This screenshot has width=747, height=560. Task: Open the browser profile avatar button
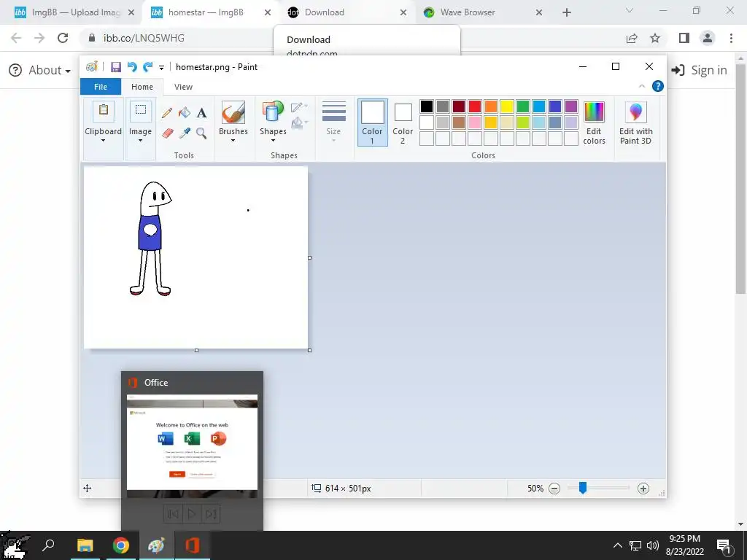708,38
